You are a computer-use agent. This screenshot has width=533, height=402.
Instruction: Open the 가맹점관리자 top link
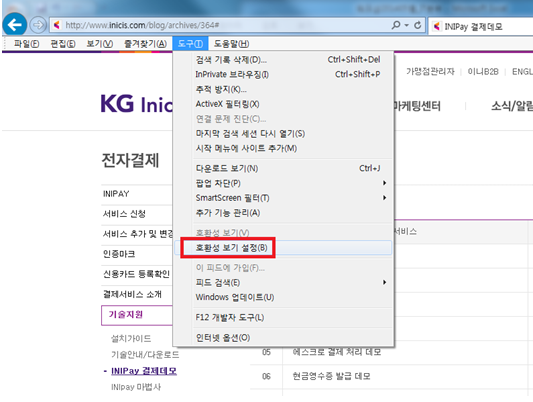pyautogui.click(x=430, y=72)
